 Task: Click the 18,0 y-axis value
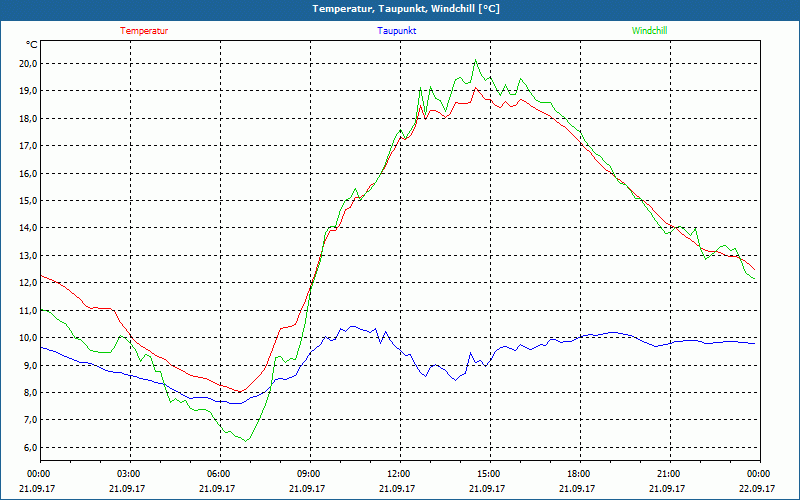tap(28, 118)
